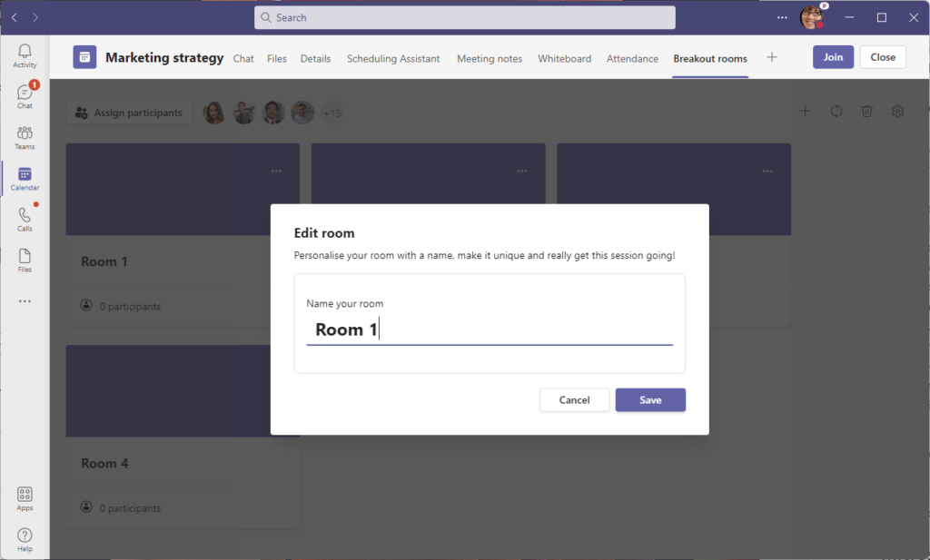Add a new tab with the plus icon
930x560 pixels.
point(772,57)
